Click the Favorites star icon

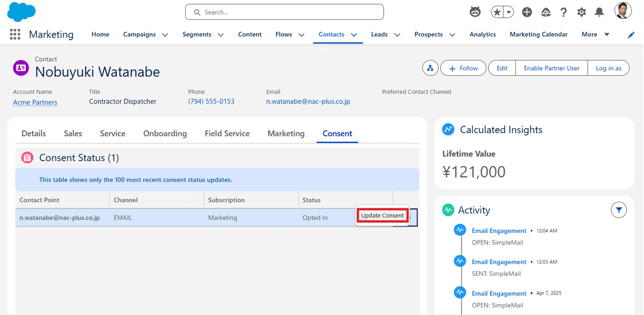tap(497, 12)
